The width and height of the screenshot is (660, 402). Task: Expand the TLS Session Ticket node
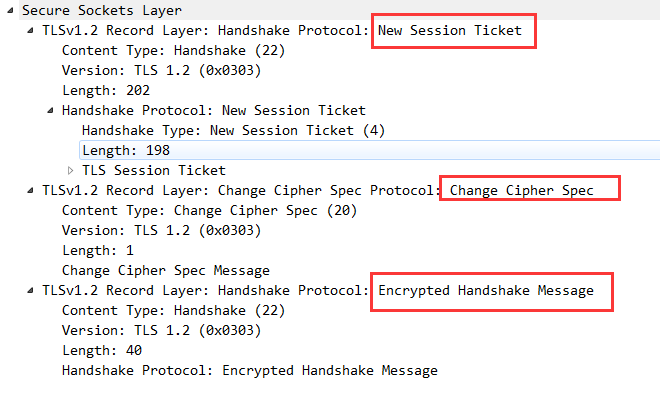(x=70, y=170)
